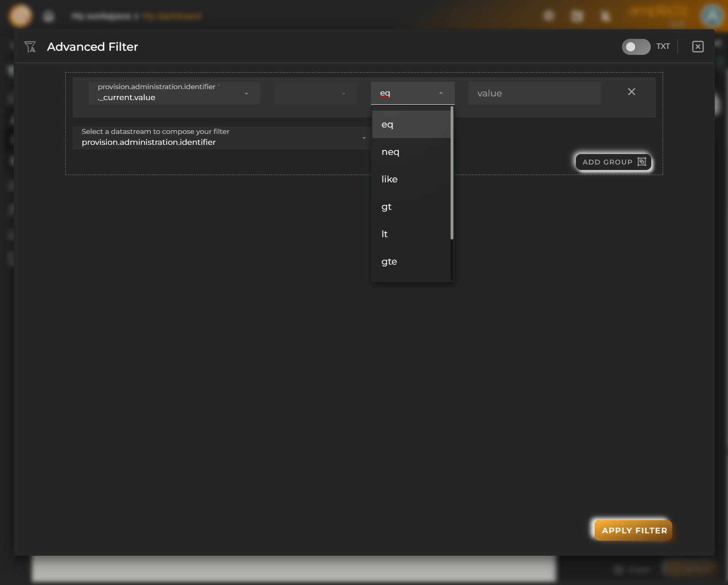Click the Advanced Filter funnel icon

coord(30,47)
